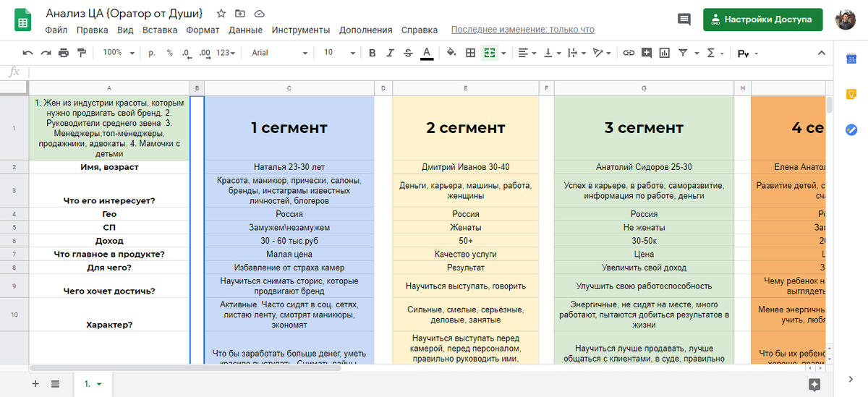
Task: Open comment history icon
Action: coord(684,20)
